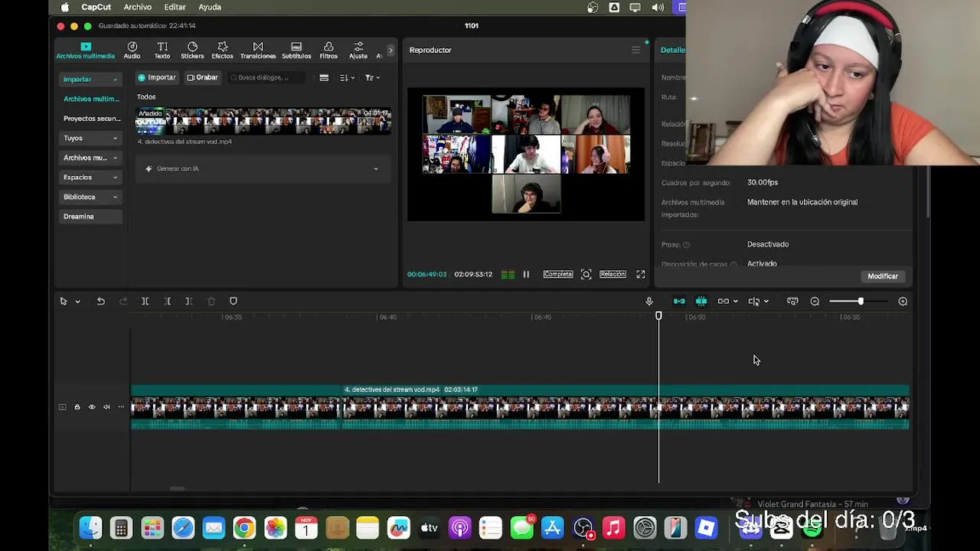The height and width of the screenshot is (551, 980).
Task: Open the Texto tab
Action: [162, 51]
